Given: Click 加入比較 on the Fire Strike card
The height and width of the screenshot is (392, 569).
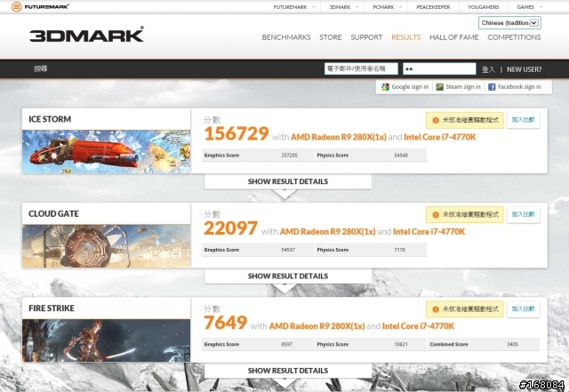Looking at the screenshot, I should 524,308.
